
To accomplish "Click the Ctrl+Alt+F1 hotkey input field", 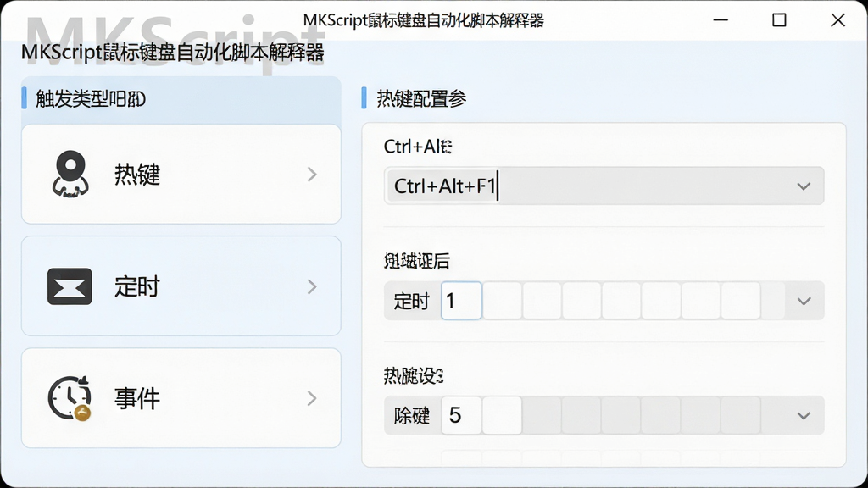I will [x=604, y=186].
